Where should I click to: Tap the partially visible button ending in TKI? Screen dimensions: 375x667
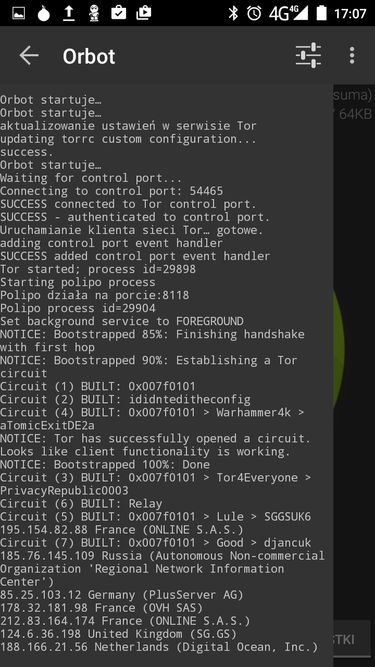click(351, 639)
